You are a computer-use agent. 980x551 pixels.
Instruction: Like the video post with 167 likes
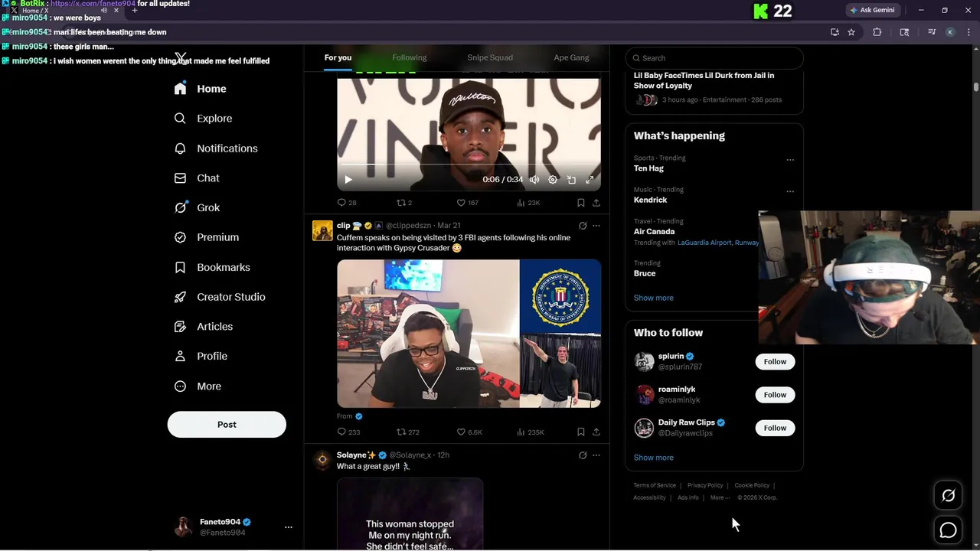pos(467,203)
